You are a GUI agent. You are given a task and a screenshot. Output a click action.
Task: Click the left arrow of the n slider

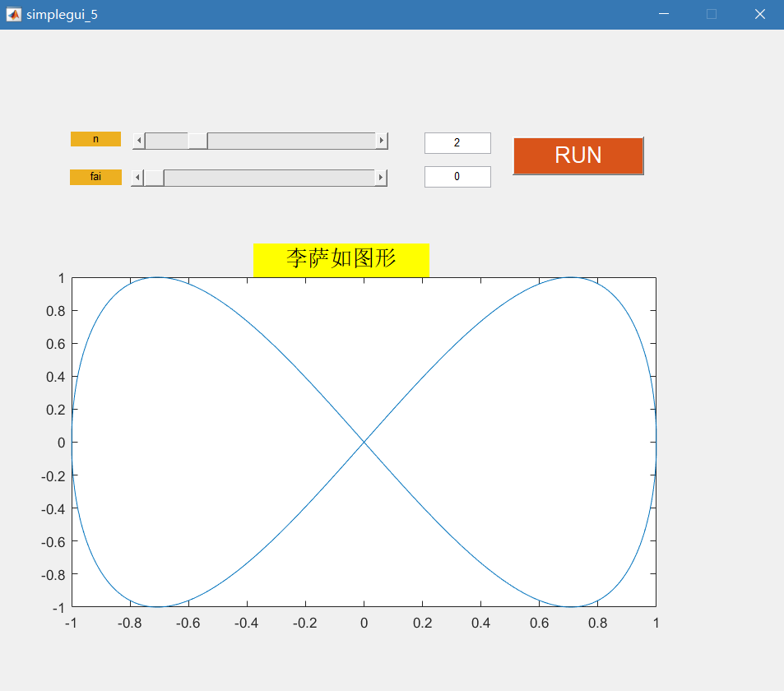click(139, 141)
